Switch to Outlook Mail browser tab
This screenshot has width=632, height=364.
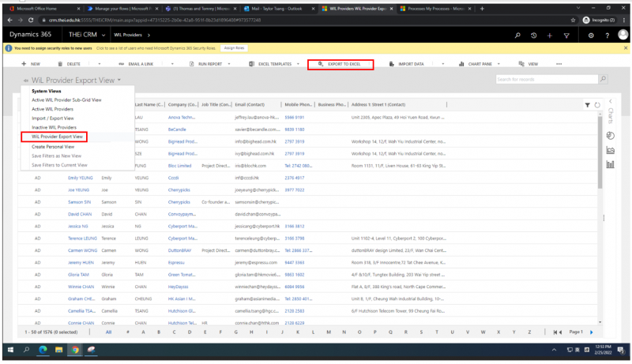279,9
